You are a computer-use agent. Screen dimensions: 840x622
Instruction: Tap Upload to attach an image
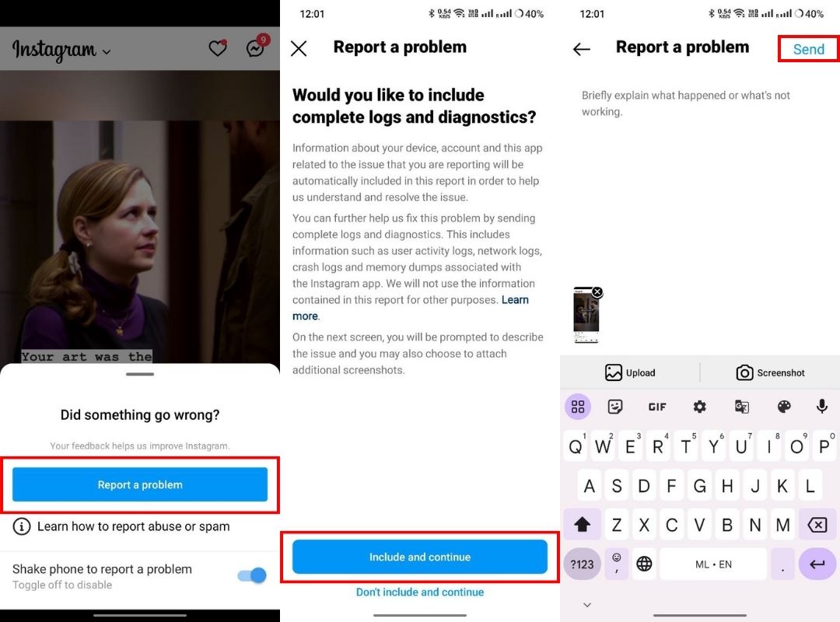(630, 372)
